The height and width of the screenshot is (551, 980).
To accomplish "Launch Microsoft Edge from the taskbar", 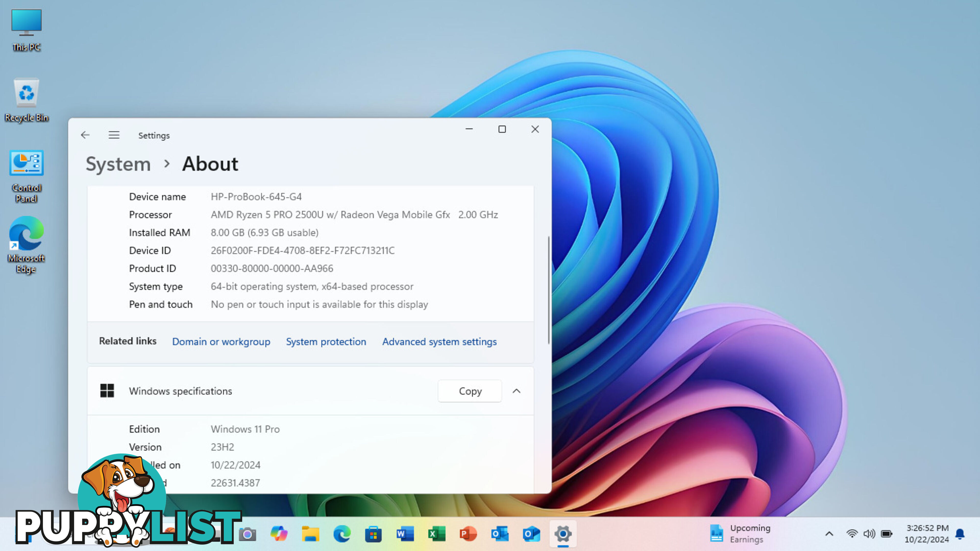I will pos(342,534).
